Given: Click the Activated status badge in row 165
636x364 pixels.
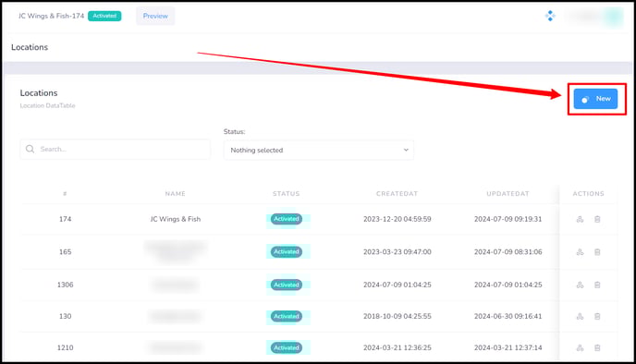Looking at the screenshot, I should click(287, 251).
